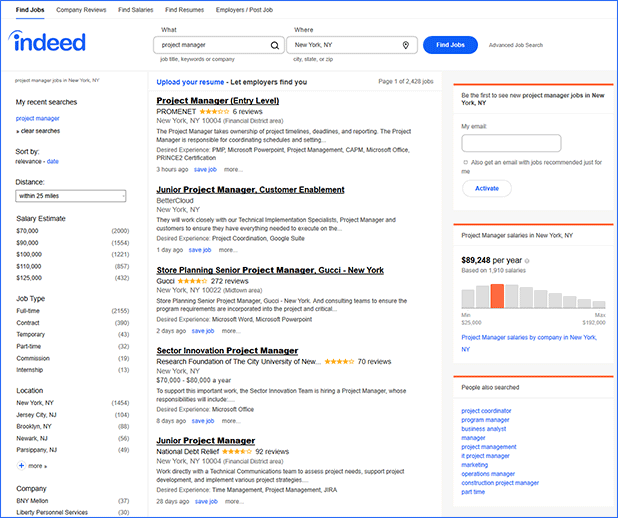Open 6 reviews for PROMENET
The height and width of the screenshot is (518, 618).
point(247,112)
